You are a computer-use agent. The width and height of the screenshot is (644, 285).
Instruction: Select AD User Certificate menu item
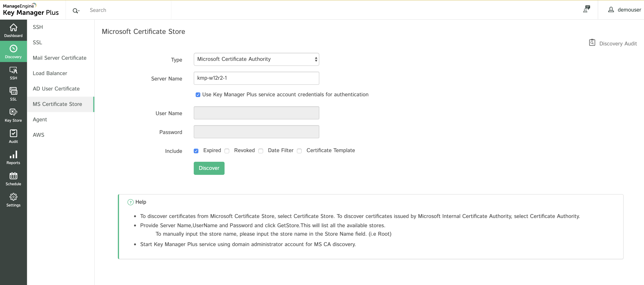click(56, 89)
